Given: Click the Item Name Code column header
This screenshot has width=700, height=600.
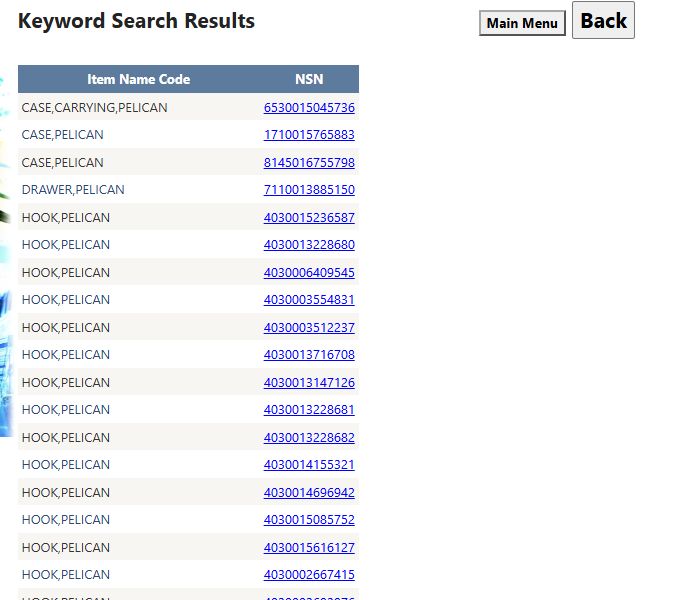Looking at the screenshot, I should (x=138, y=79).
